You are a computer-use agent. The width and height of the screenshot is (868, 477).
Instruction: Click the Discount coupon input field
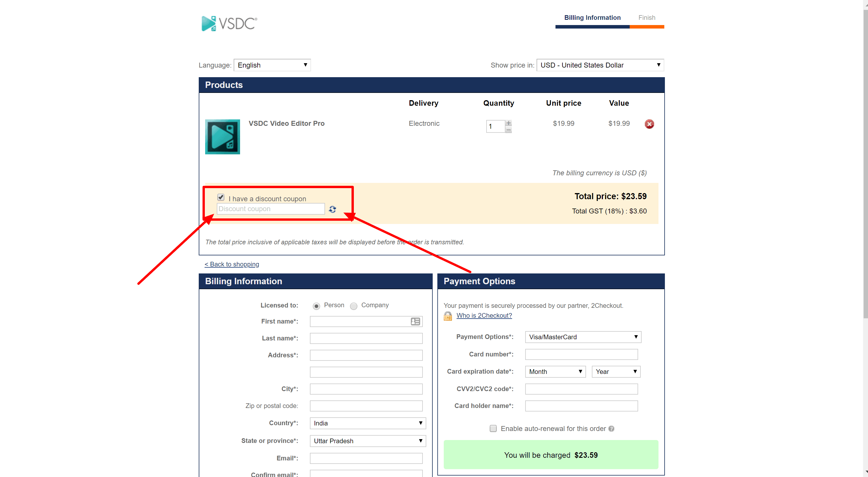click(271, 209)
